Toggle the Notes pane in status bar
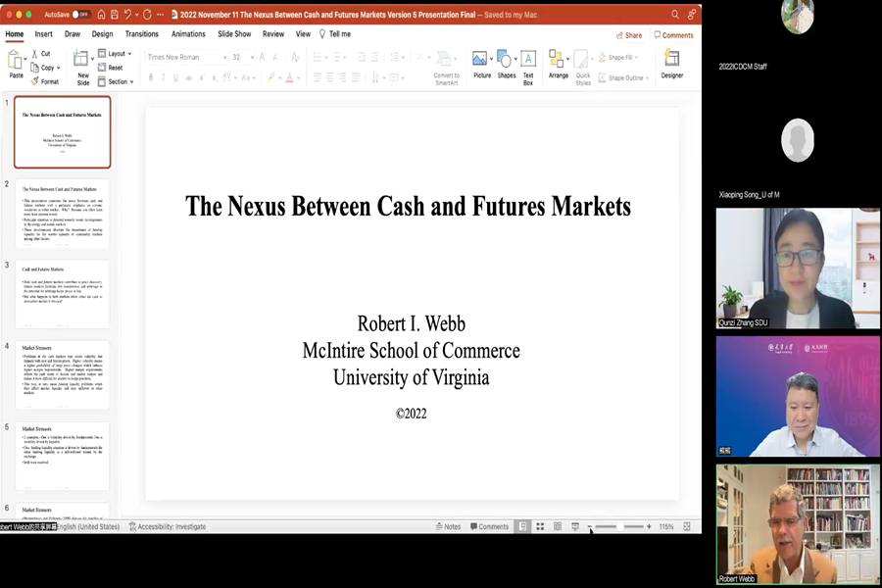 tap(447, 526)
